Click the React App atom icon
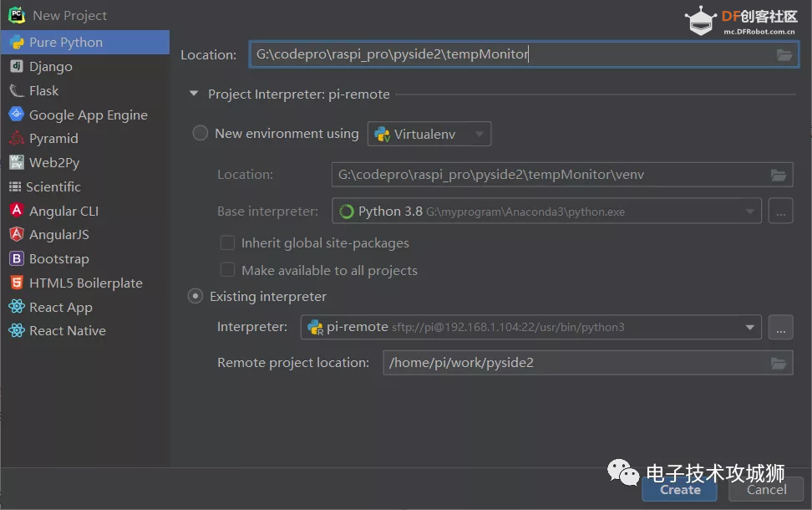Image resolution: width=812 pixels, height=510 pixels. coord(17,306)
